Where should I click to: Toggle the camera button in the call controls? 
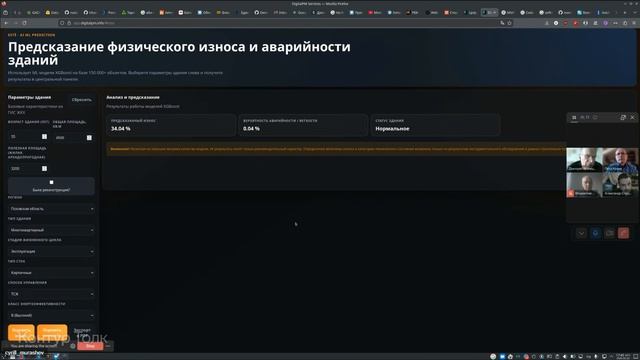click(x=609, y=233)
